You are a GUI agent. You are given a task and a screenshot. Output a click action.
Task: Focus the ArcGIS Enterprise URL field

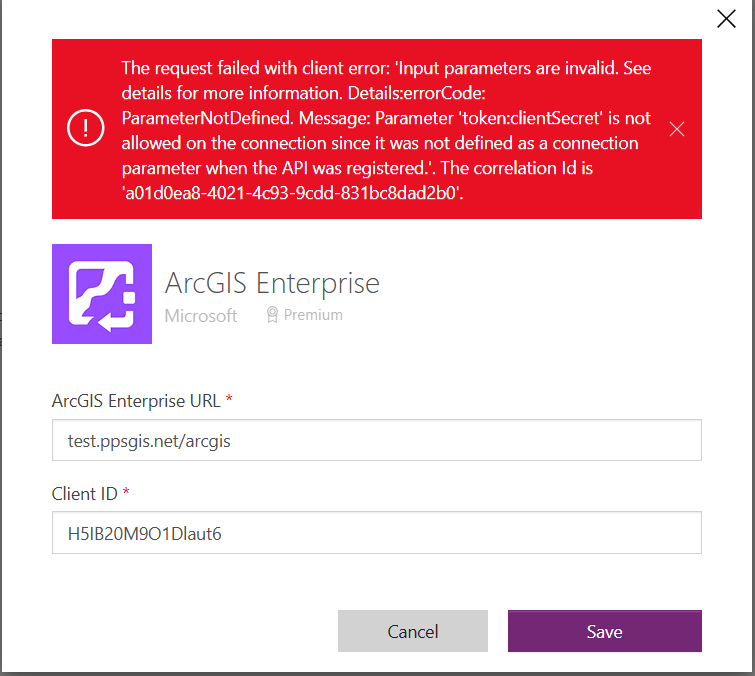377,440
